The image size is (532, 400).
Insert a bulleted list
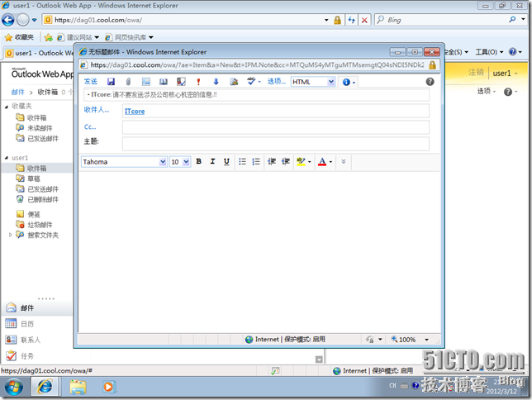(x=242, y=162)
